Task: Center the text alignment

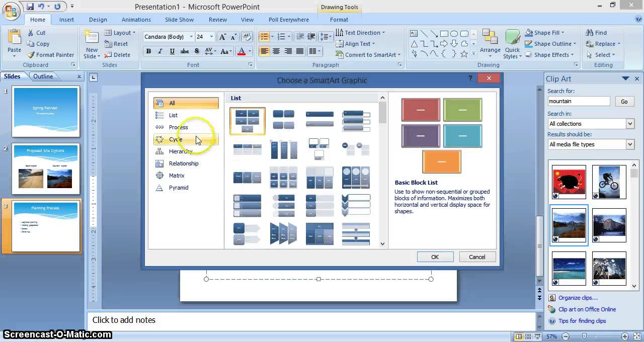Action: (x=276, y=51)
